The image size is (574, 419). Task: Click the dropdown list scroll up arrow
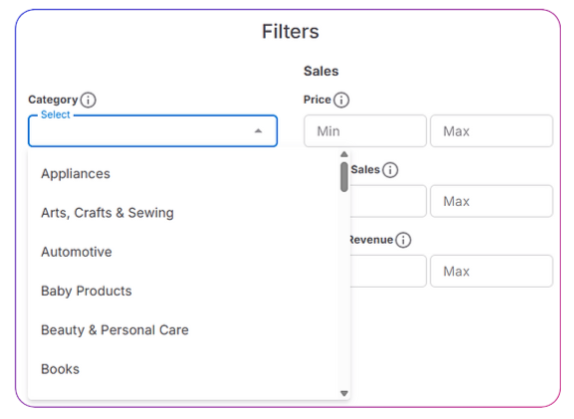point(344,154)
